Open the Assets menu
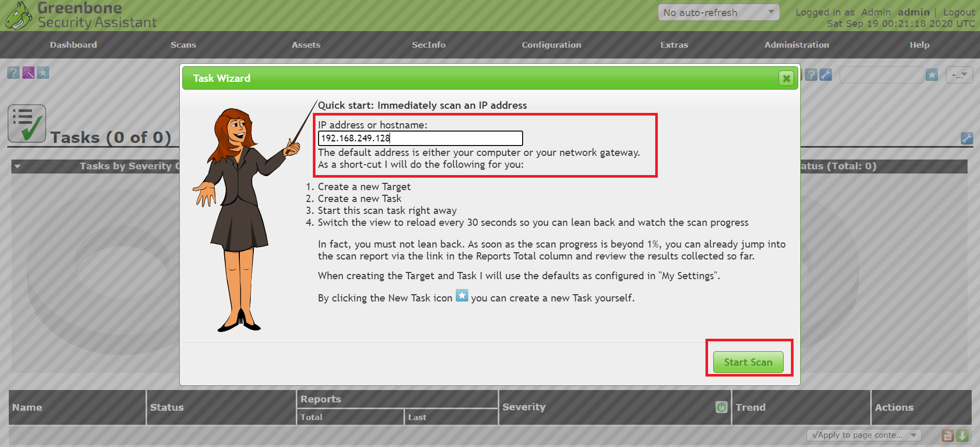Viewport: 980px width, 447px height. [306, 45]
